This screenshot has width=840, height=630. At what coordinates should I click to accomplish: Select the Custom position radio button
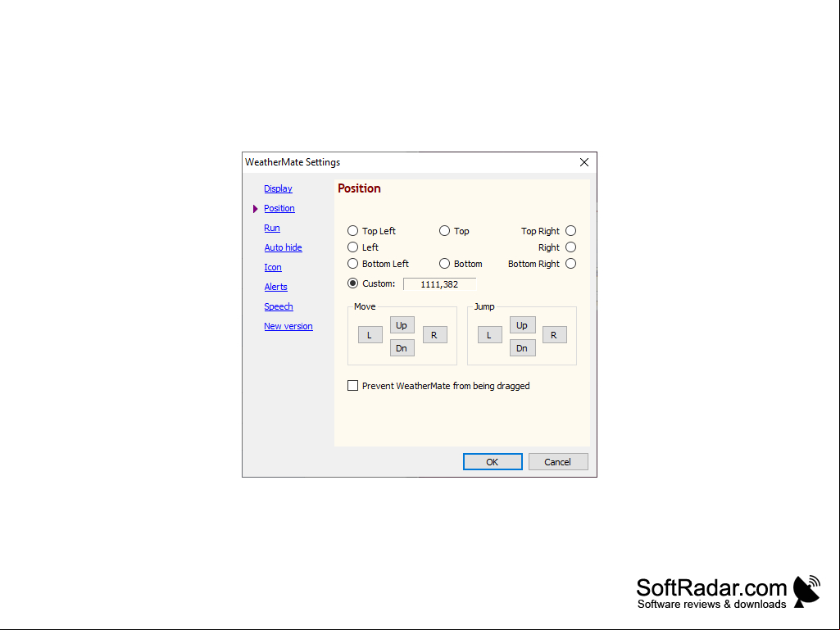[x=352, y=283]
